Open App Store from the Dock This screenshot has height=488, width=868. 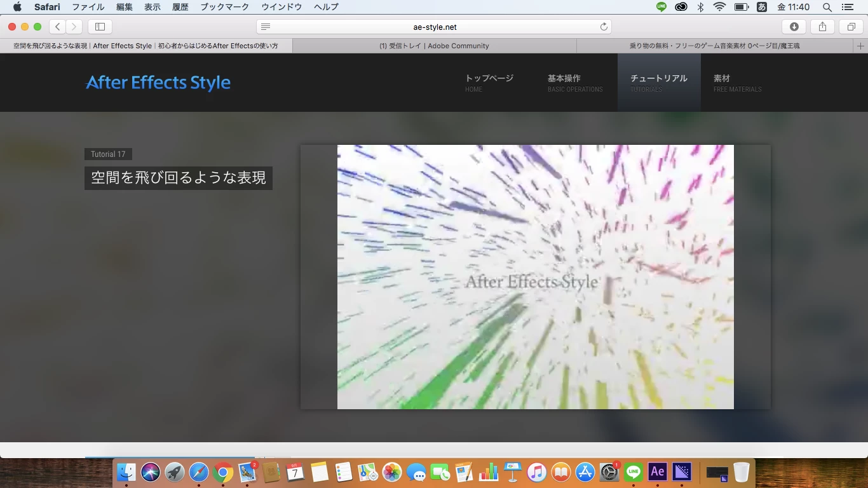(x=585, y=472)
